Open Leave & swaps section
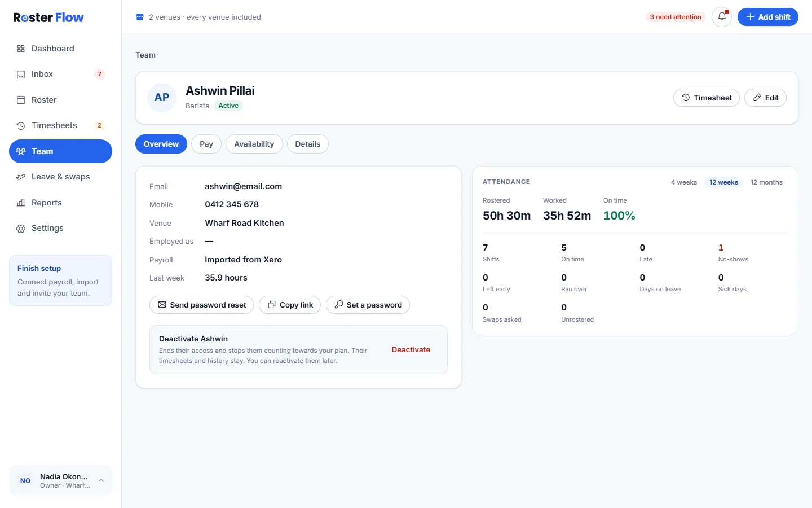Image resolution: width=812 pixels, height=508 pixels. tap(60, 177)
